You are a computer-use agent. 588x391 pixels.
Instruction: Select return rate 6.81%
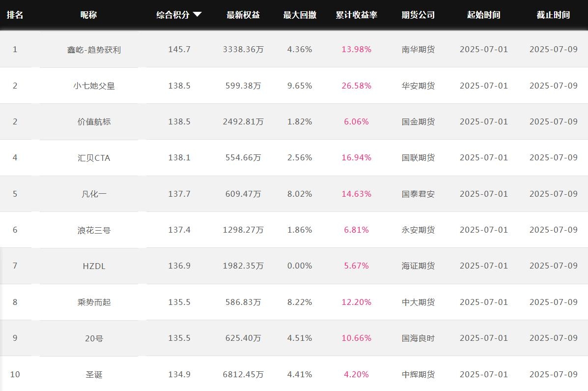[356, 230]
